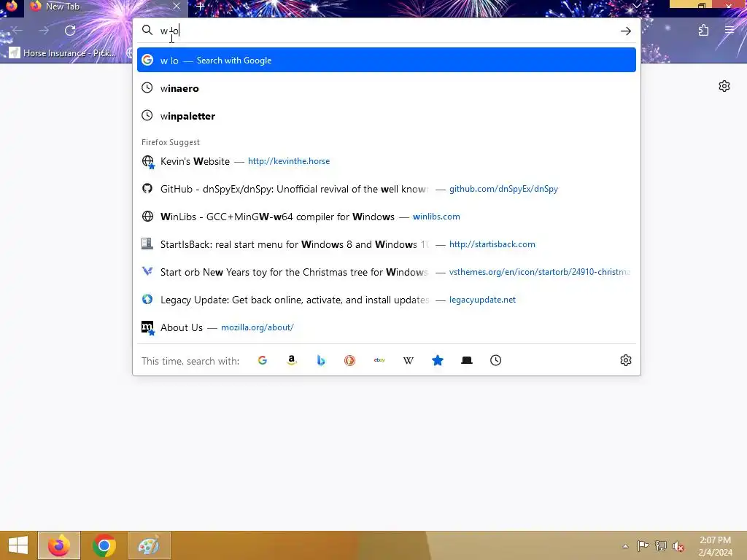Click into the address bar text field
The height and width of the screenshot is (560, 747).
pos(386,31)
